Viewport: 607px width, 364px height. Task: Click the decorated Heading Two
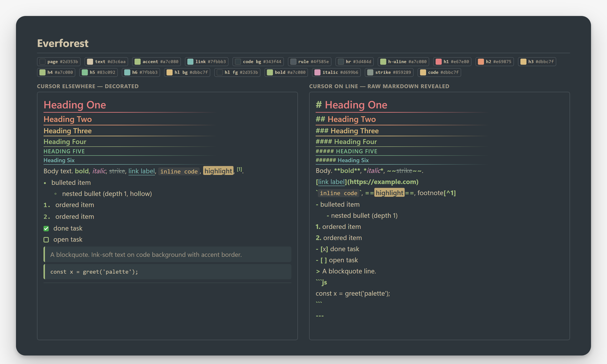68,119
